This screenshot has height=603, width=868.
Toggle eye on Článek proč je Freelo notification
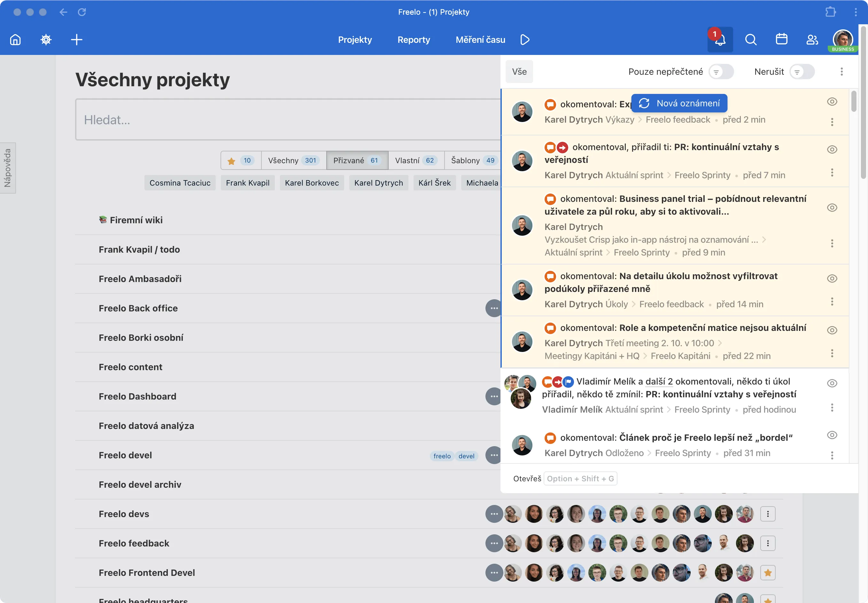point(832,435)
